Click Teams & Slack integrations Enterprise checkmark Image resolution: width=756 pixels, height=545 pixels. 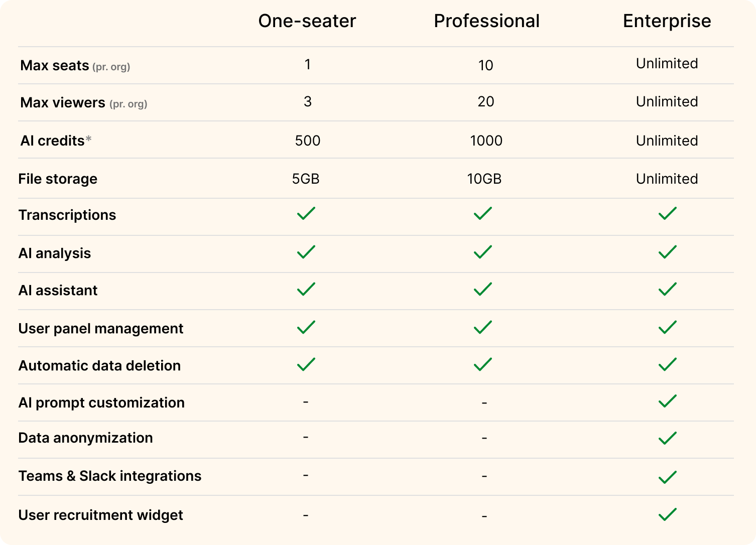click(667, 477)
